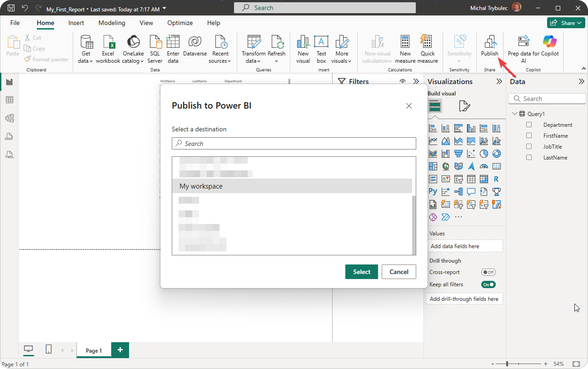
Task: Click the destination Search field
Action: click(294, 144)
